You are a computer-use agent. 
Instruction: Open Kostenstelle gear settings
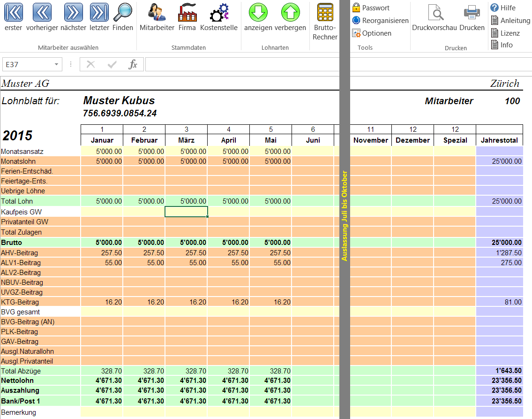click(218, 13)
